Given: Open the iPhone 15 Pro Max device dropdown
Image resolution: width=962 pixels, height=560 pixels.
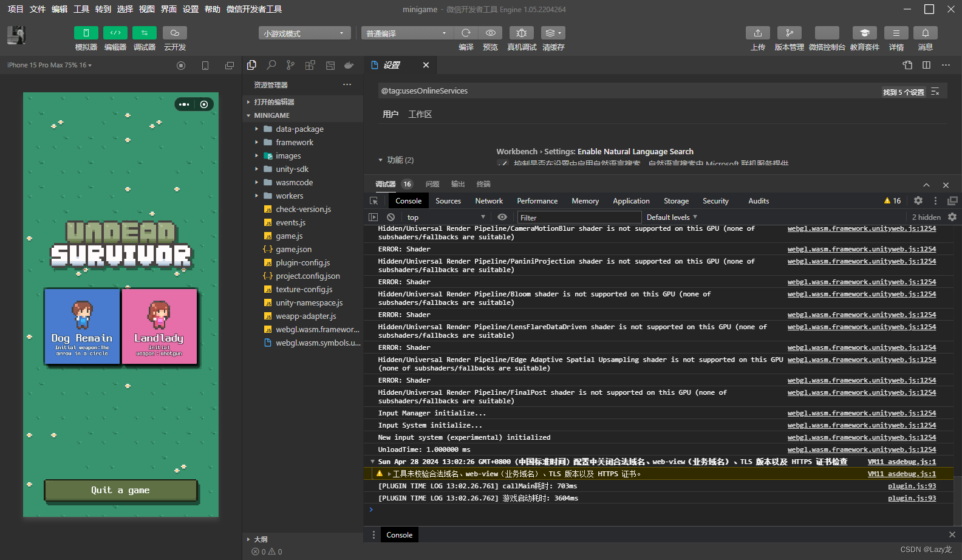Looking at the screenshot, I should pyautogui.click(x=49, y=65).
